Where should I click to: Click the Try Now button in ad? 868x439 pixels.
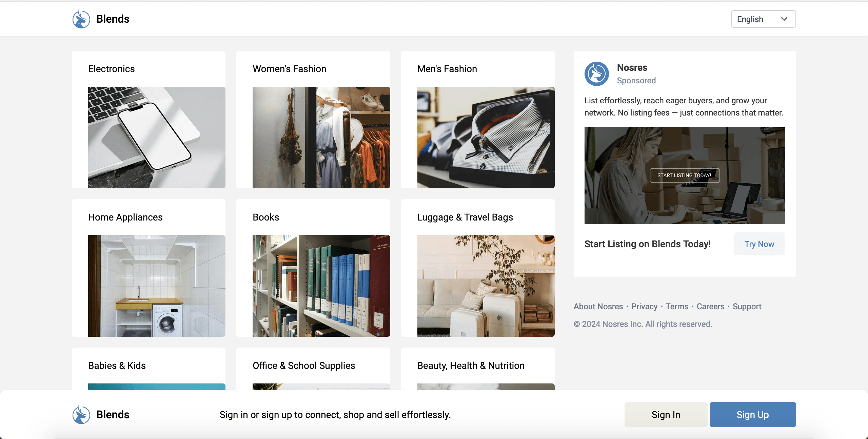tap(759, 244)
